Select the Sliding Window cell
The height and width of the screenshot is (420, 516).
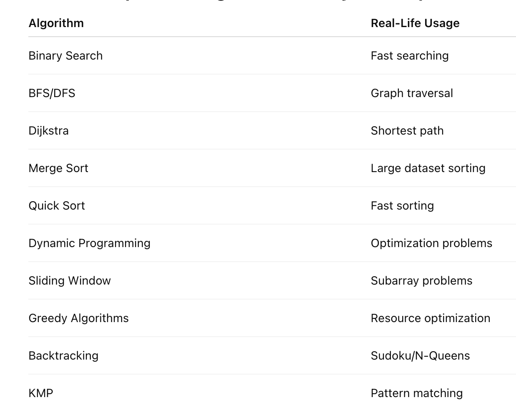70,281
